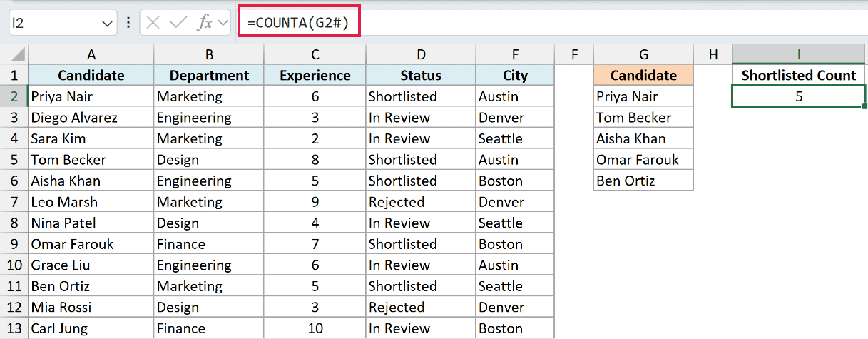Screen dimensions: 868x339
Task: Click the Experience header cell
Action: pos(315,75)
